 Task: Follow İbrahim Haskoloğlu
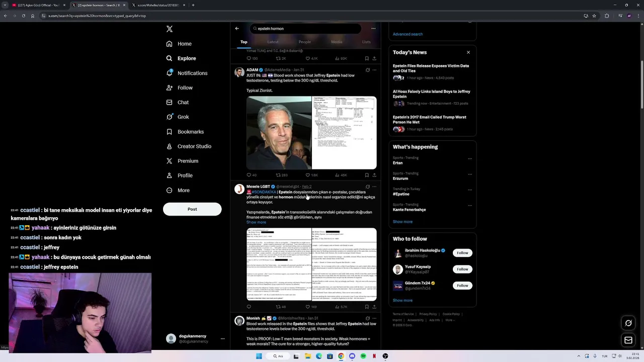(x=462, y=253)
